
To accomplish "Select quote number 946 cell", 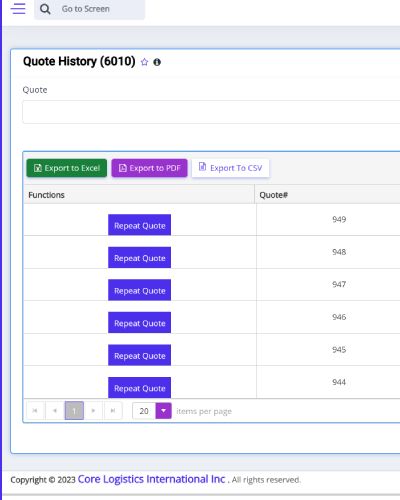I will click(x=339, y=317).
